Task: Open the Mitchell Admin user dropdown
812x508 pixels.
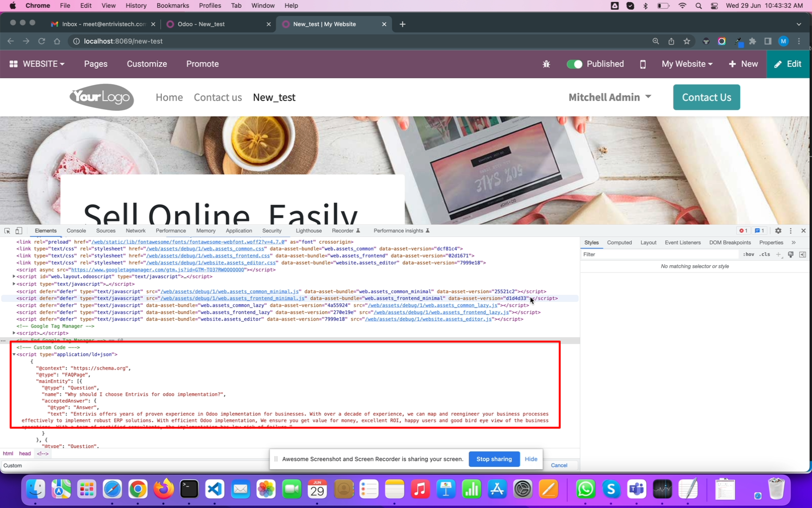Action: coord(610,97)
